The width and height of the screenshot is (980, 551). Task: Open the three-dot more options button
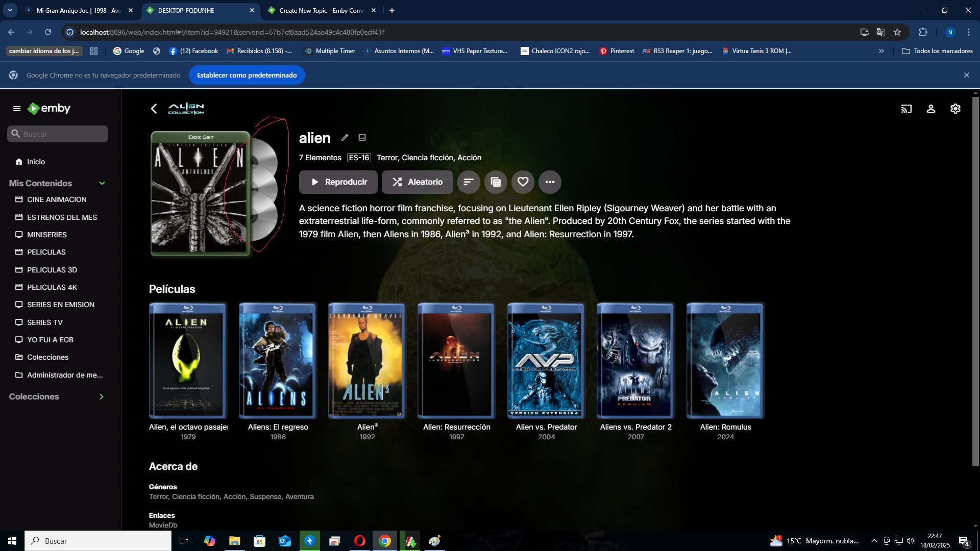pyautogui.click(x=550, y=182)
